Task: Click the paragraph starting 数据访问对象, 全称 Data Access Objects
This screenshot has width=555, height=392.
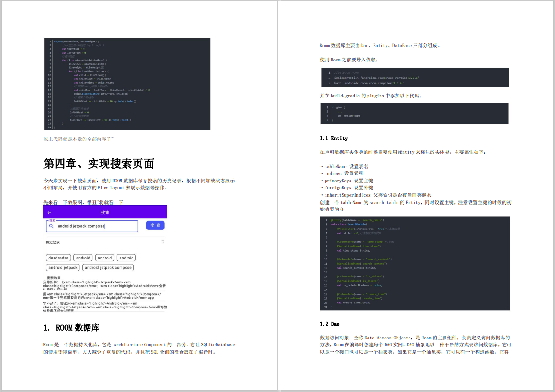Action: click(415, 345)
